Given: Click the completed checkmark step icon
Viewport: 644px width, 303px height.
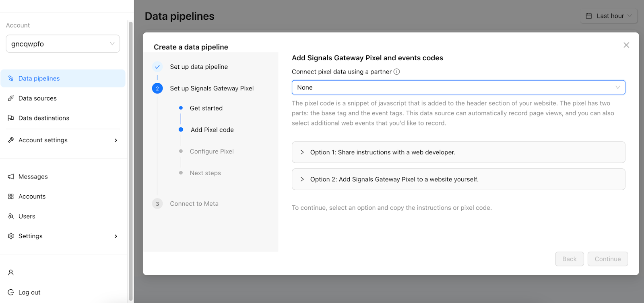Looking at the screenshot, I should pyautogui.click(x=157, y=67).
